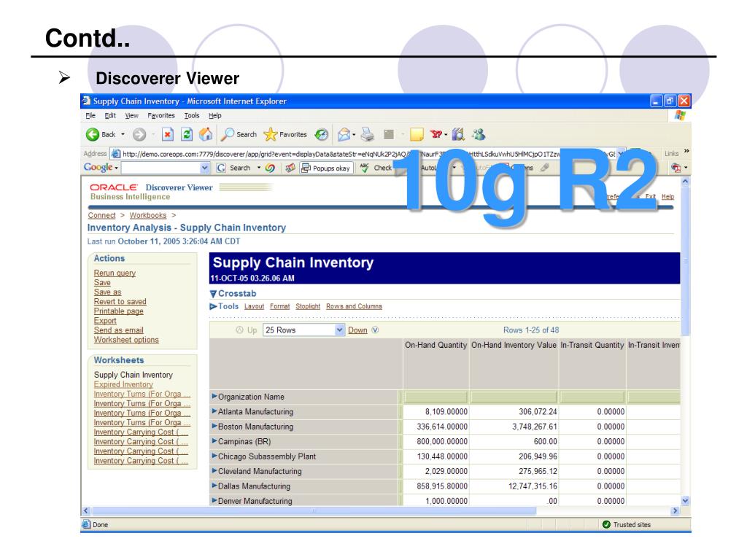Click the Workbooks breadcrumb link
Image resolution: width=747 pixels, height=560 pixels.
148,216
